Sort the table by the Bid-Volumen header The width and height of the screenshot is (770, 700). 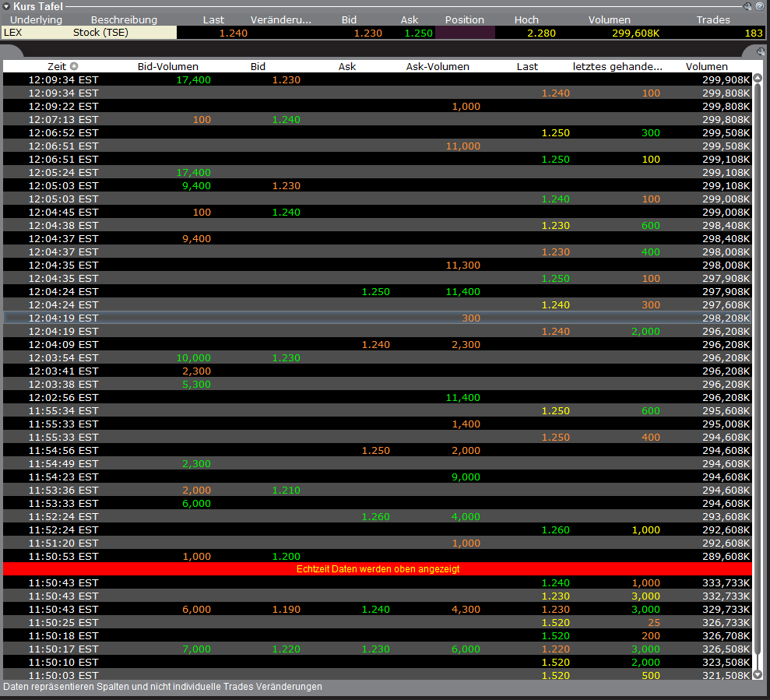[167, 66]
